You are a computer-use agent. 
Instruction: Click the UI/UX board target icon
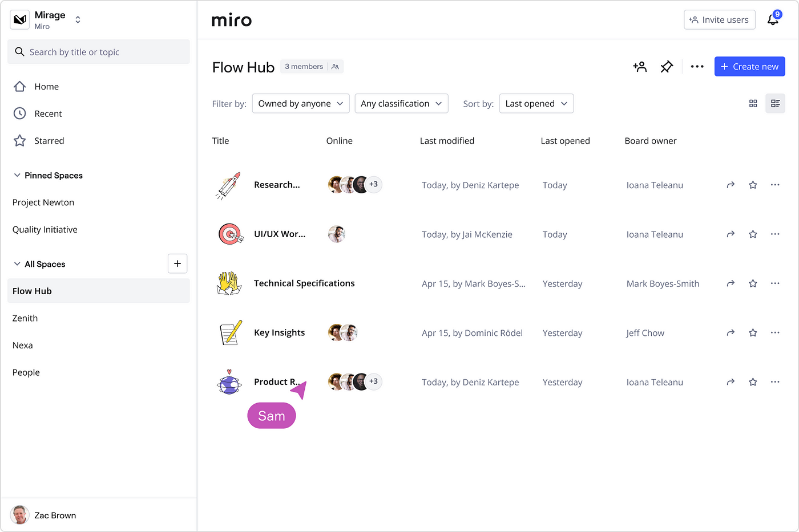[x=230, y=234]
